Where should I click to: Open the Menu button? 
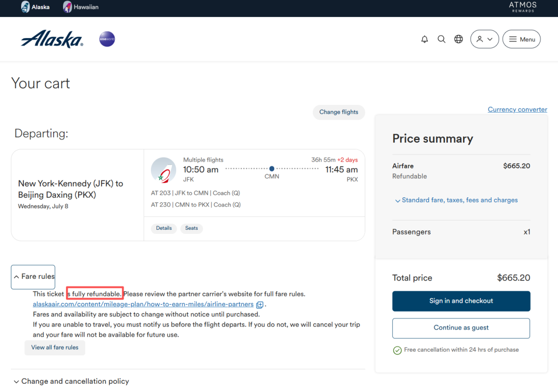pos(521,39)
